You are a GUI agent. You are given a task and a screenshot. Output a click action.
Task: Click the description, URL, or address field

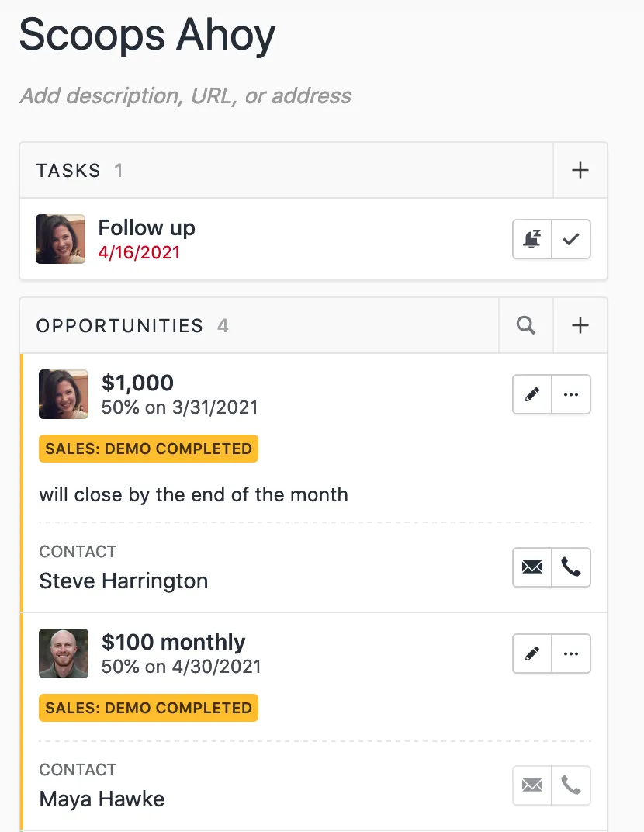185,96
